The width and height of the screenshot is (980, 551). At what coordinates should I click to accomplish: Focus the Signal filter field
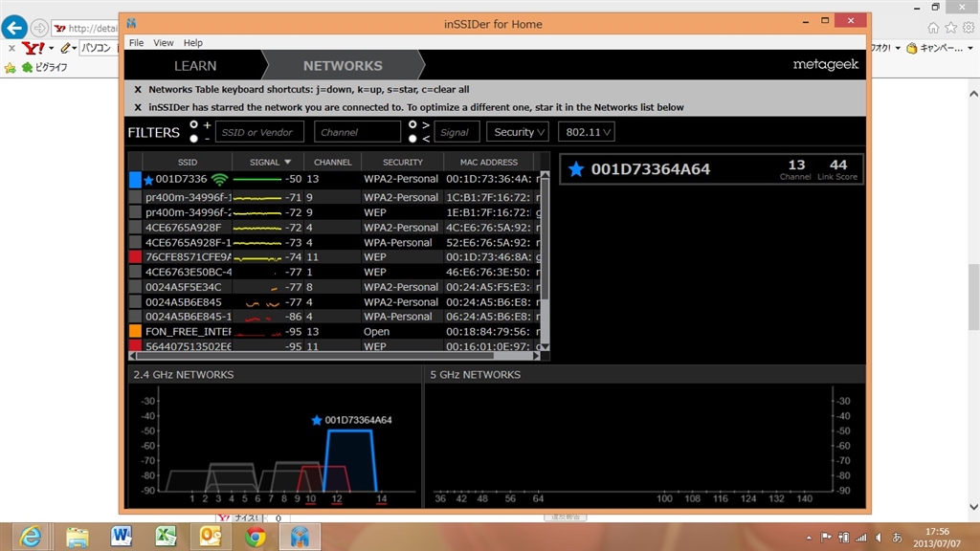point(457,132)
